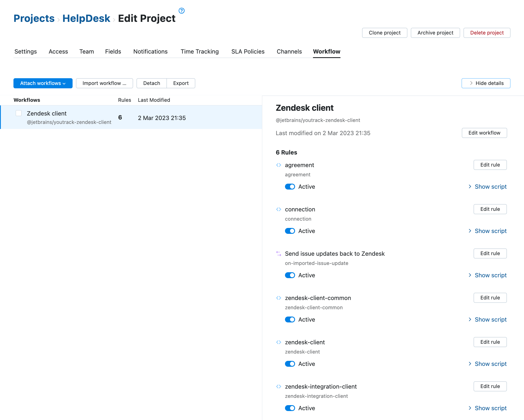This screenshot has width=524, height=420.
Task: Click the code icon beside zendesk-client rule
Action: tap(279, 342)
